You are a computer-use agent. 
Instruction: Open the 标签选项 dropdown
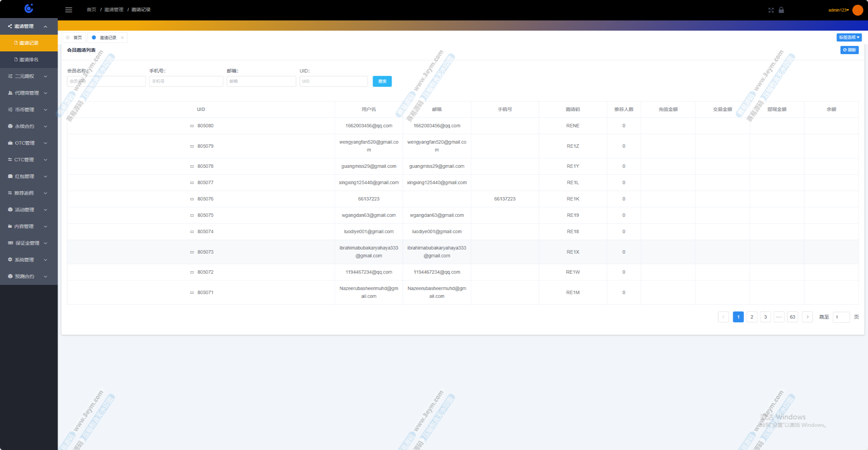point(849,37)
